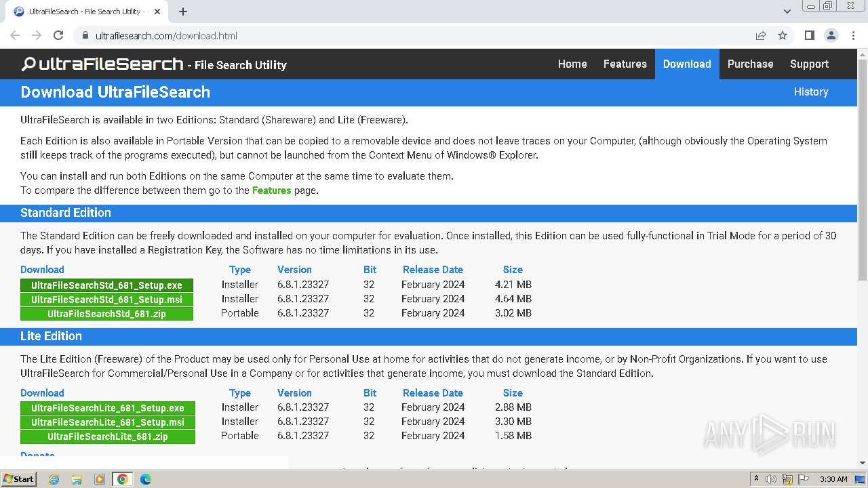This screenshot has width=868, height=488.
Task: Show hidden system tray icons
Action: 756,479
